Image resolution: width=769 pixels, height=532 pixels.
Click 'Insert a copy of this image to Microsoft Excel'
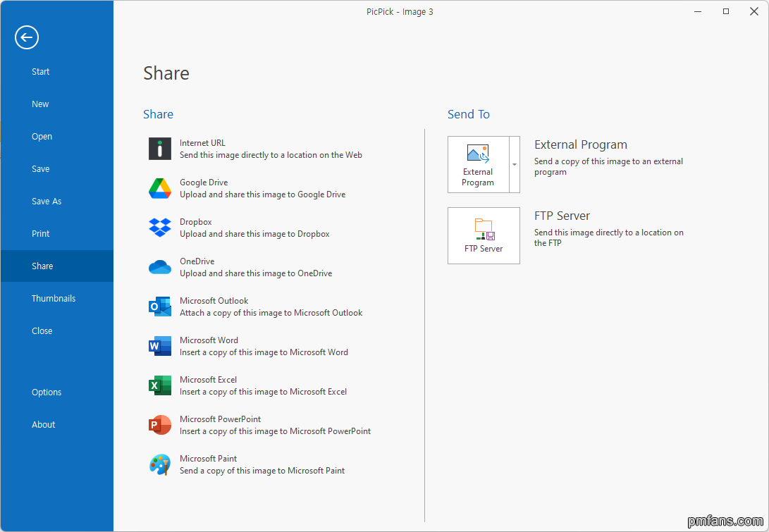[x=264, y=392]
